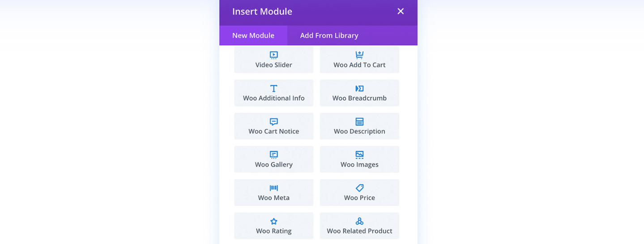The width and height of the screenshot is (644, 244).
Task: Close the Insert Module dialog
Action: coord(401,11)
